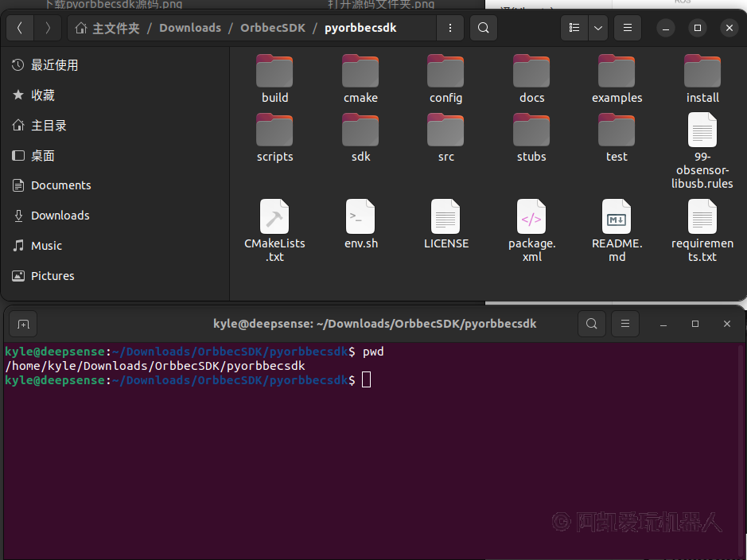
Task: Open Music in the sidebar
Action: 115,246
